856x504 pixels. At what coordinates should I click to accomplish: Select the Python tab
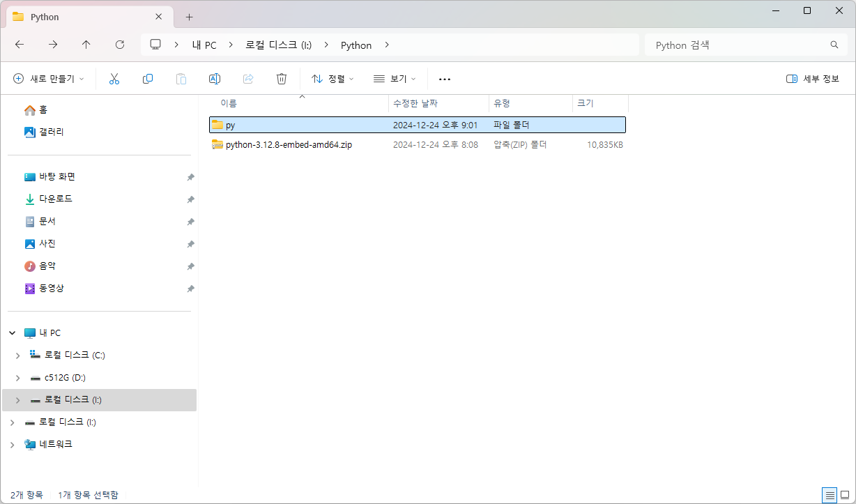[89, 17]
